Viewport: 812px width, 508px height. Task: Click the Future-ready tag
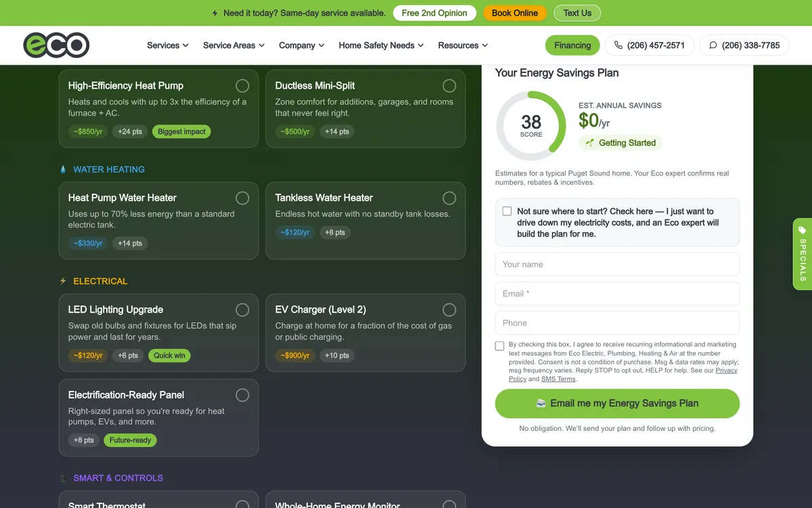(x=130, y=440)
